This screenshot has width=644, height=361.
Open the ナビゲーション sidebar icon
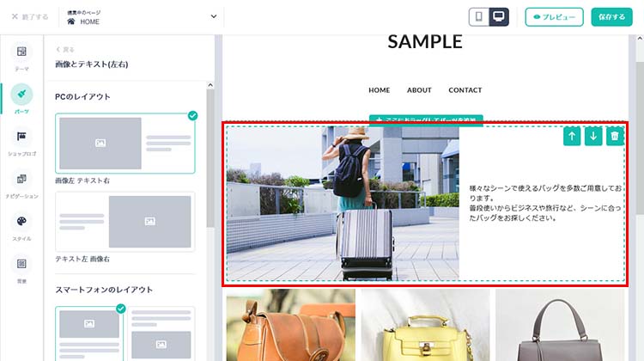tap(21, 179)
